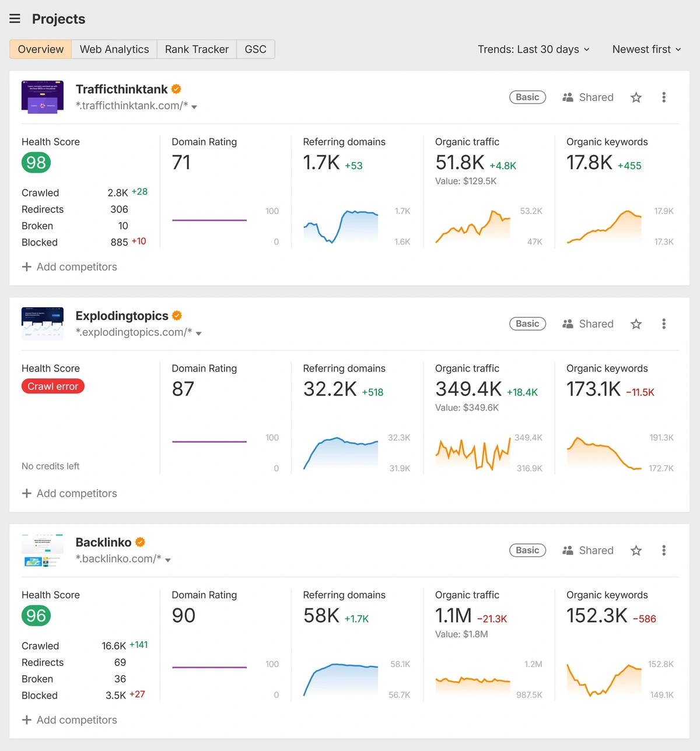Click Shared people icon for Explodingtopics
Screen dimensions: 700x751
[x=568, y=324]
